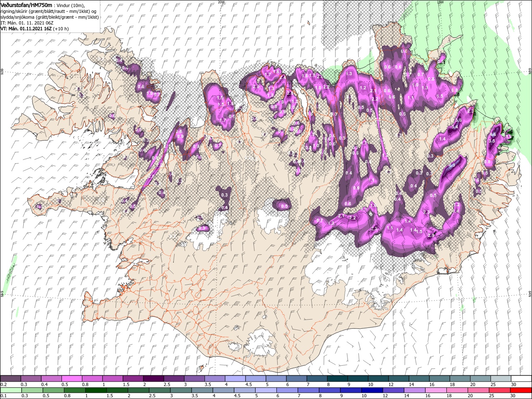Image resolution: width=532 pixels, height=399 pixels.
Task: Select the rain legend 2 grey-green swatch
Action: point(138,390)
